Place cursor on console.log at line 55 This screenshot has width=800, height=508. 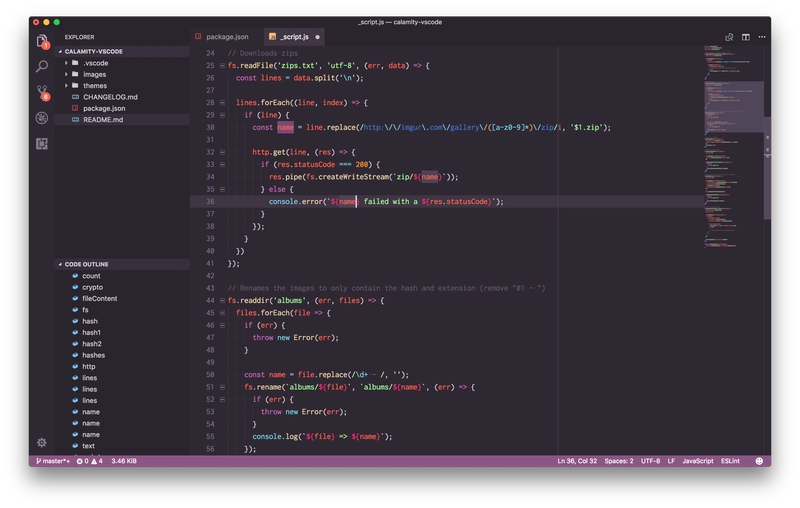point(275,437)
